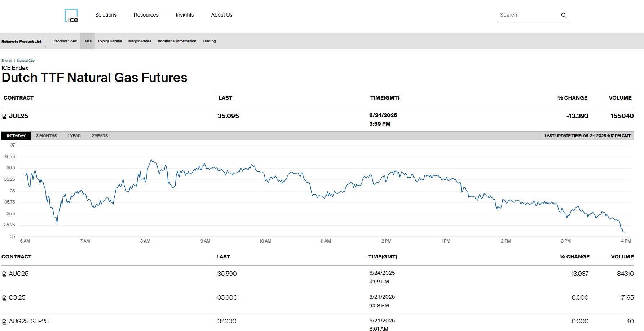
Task: Click the Q3 25 volume 17195
Action: coord(626,297)
